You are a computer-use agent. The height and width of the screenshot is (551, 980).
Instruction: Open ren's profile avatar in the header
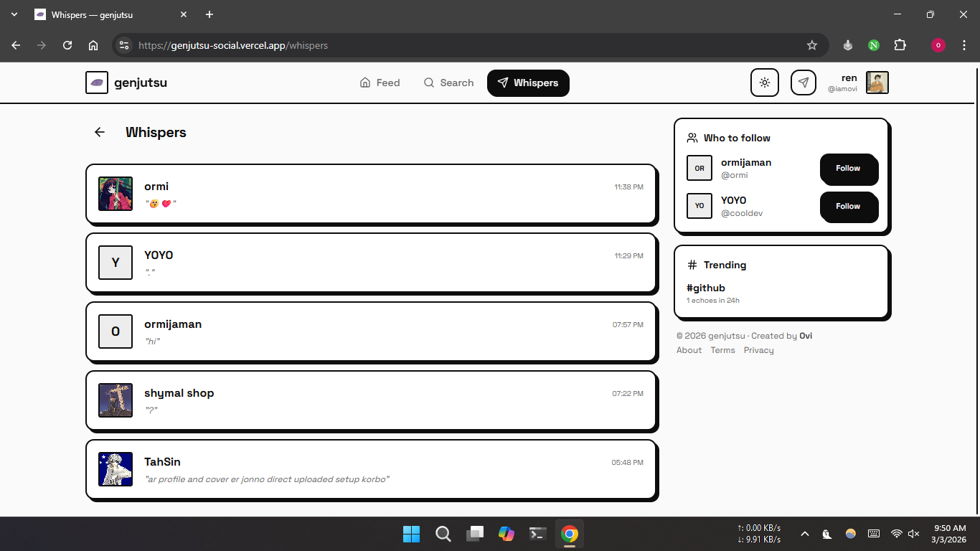(x=877, y=83)
